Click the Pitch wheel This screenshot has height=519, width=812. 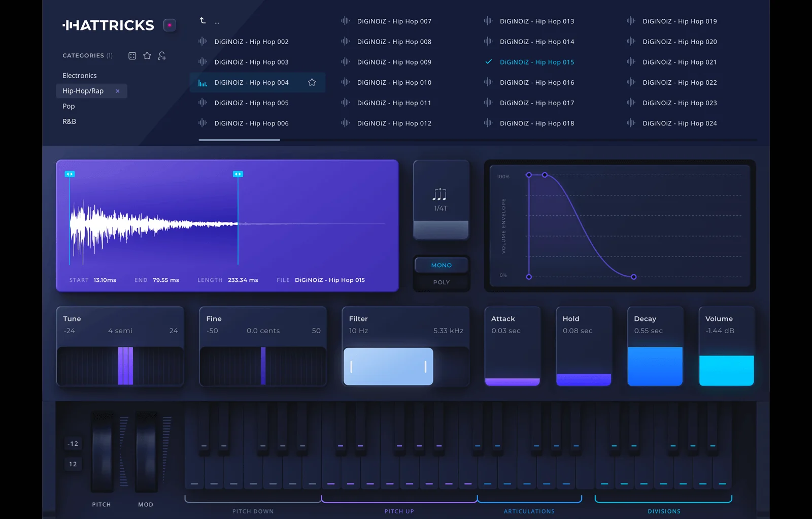102,451
